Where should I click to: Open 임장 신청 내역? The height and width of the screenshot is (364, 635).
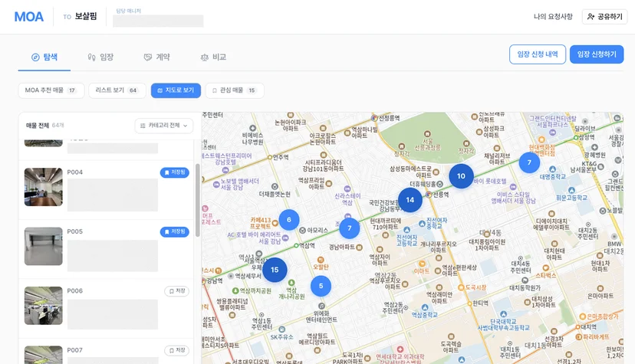538,54
